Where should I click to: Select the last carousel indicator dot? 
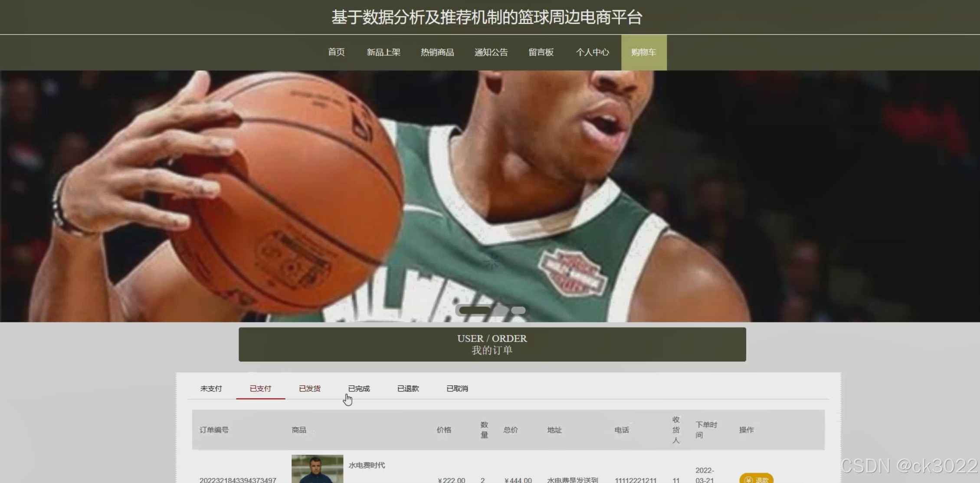click(518, 310)
